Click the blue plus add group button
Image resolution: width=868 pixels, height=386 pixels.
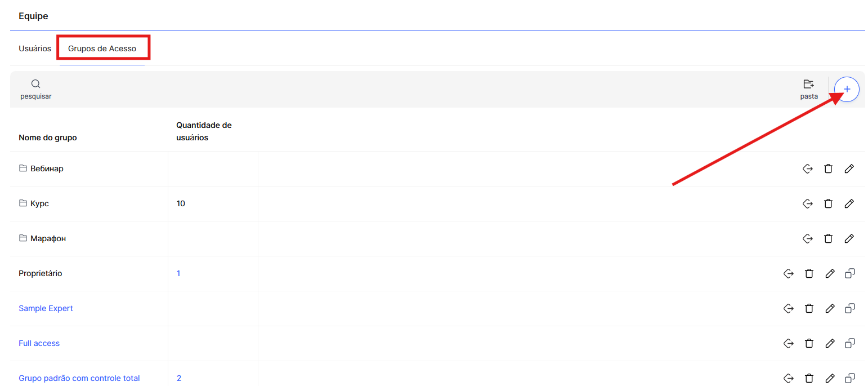pos(847,89)
